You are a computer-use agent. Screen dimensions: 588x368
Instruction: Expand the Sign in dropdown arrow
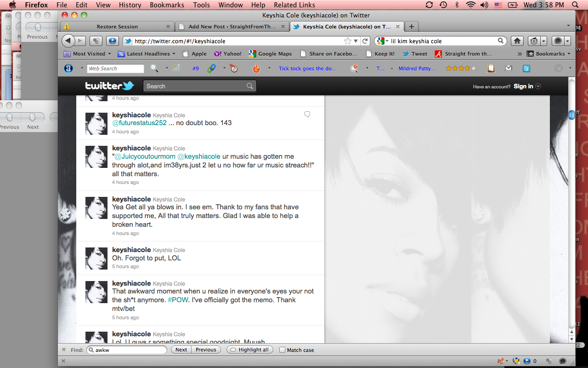click(x=538, y=86)
